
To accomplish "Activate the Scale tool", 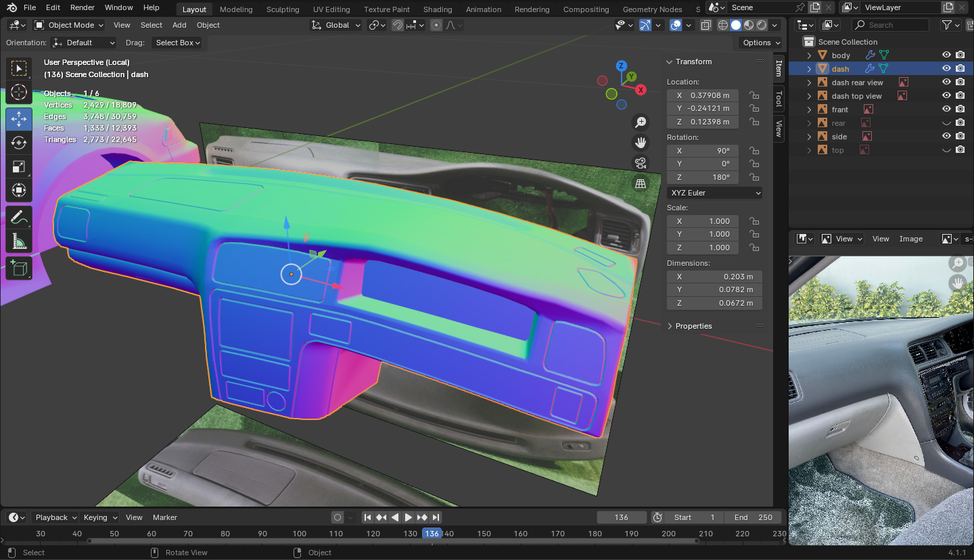I will point(19,166).
